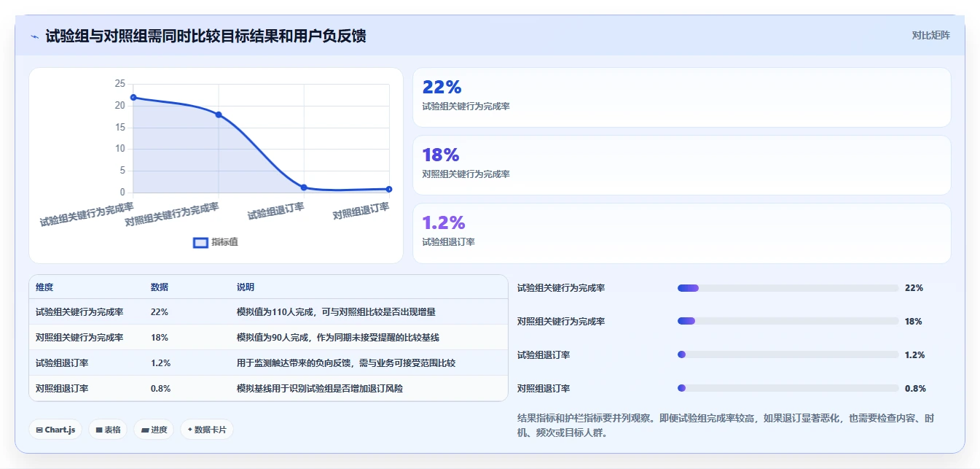980x469 pixels.
Task: Click the 试验组关键行为完成率 progress bar
Action: pyautogui.click(x=788, y=288)
